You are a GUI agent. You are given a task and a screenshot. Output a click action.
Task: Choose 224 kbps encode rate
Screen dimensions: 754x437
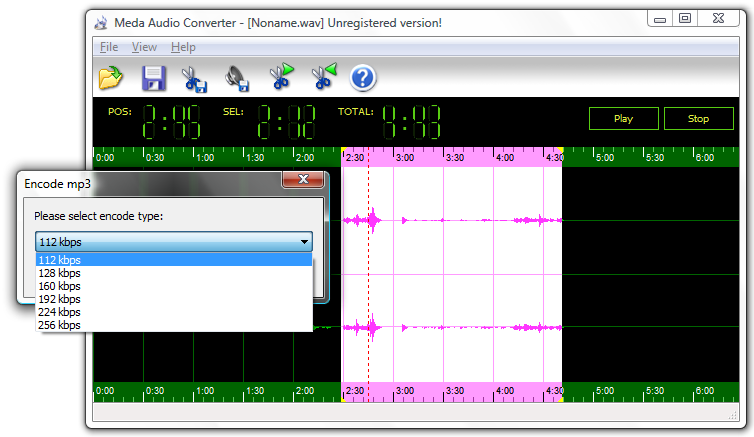[x=174, y=312]
